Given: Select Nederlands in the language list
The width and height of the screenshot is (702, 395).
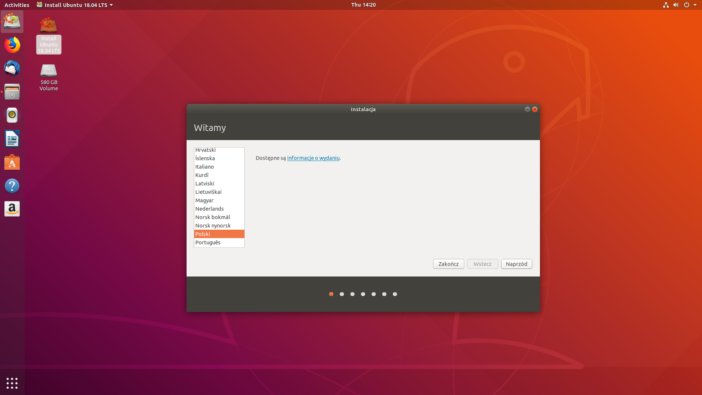Looking at the screenshot, I should point(219,209).
